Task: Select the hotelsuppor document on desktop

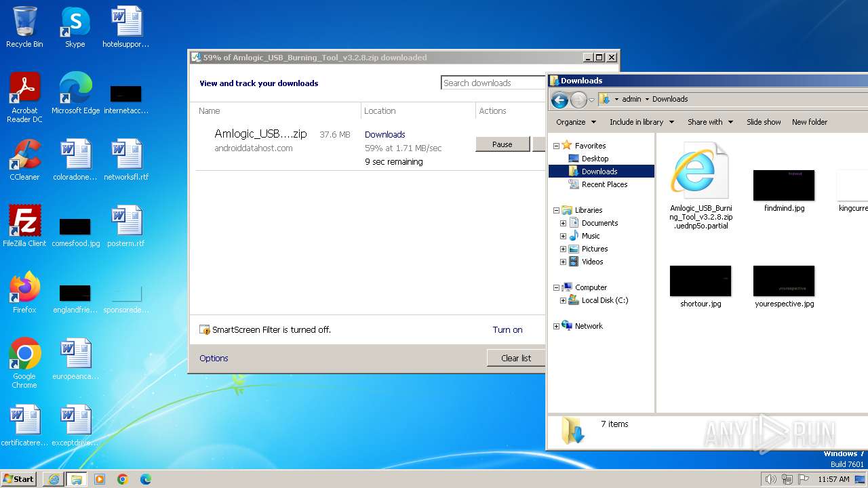Action: (126, 27)
